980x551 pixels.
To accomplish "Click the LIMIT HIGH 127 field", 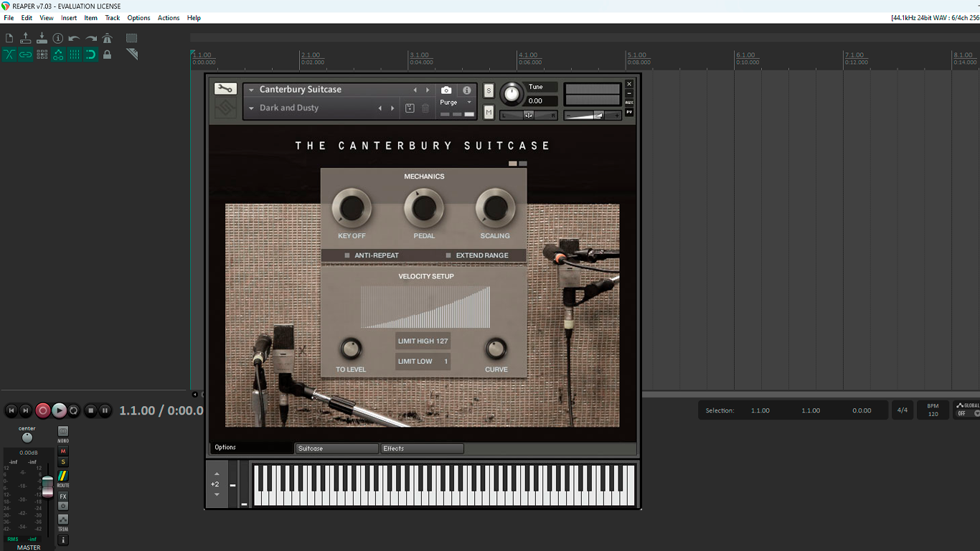I will tap(423, 342).
